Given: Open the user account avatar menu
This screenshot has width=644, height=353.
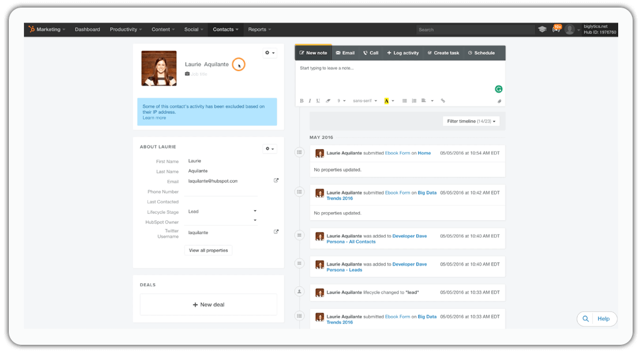Looking at the screenshot, I should click(569, 29).
